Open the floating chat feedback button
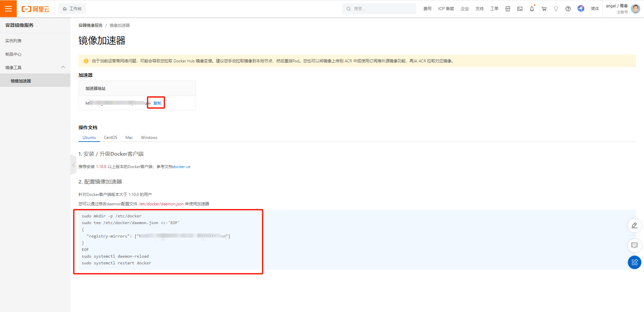This screenshot has height=312, width=644. (x=634, y=245)
